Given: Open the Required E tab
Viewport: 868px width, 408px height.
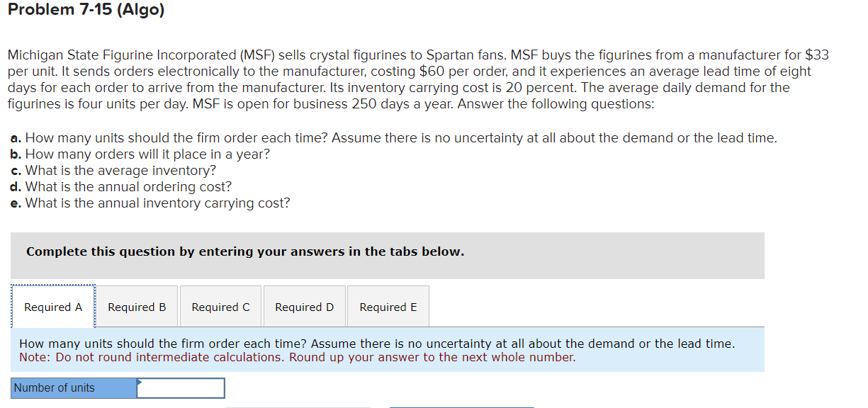Looking at the screenshot, I should pos(388,306).
